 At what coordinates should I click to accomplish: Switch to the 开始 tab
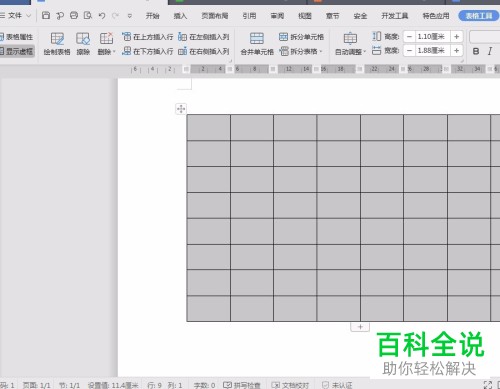point(152,16)
